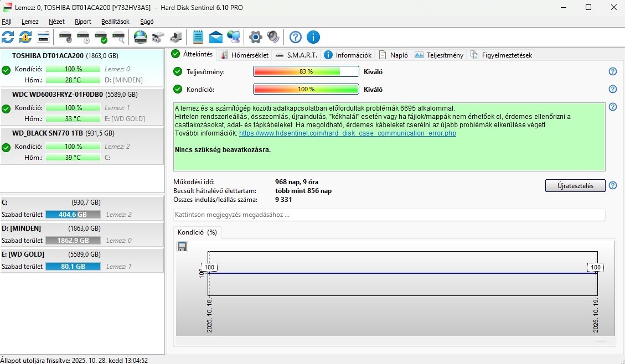Click the blue info circle toolbar icon
The height and width of the screenshot is (364, 625).
click(x=313, y=37)
